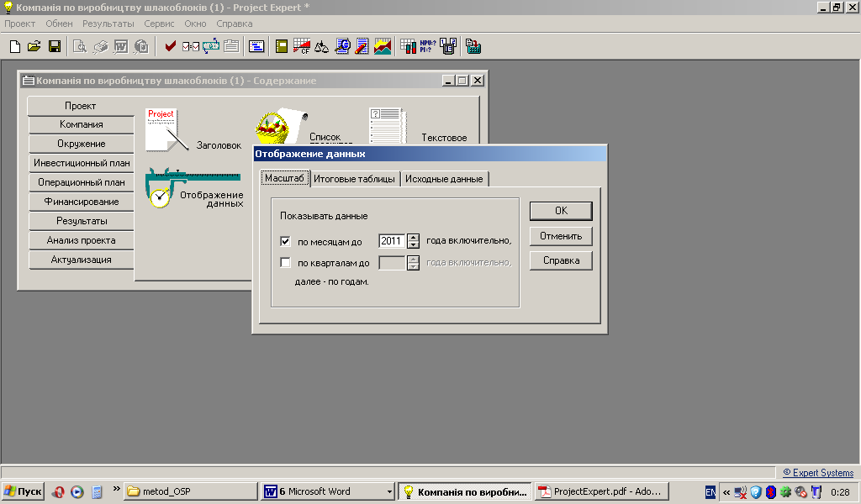Click the grayed clipboard toolbar icon
This screenshot has width=861, height=504.
231,46
